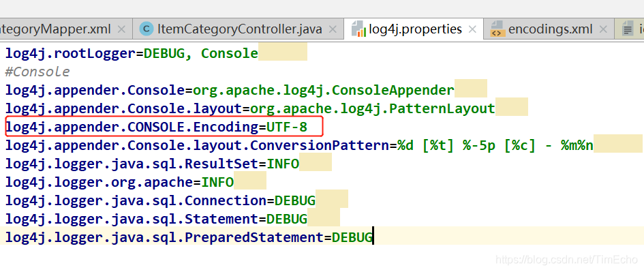The height and width of the screenshot is (272, 644).
Task: Click INFO value on org.apache logger line
Action: click(217, 182)
